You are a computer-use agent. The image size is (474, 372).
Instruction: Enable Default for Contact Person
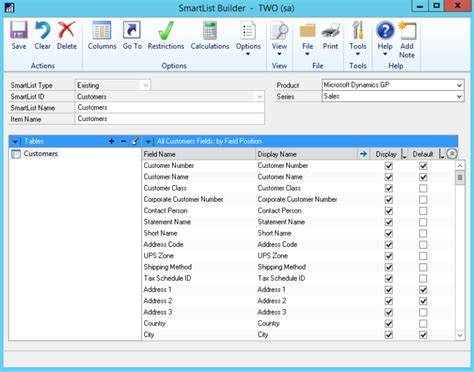(x=423, y=211)
